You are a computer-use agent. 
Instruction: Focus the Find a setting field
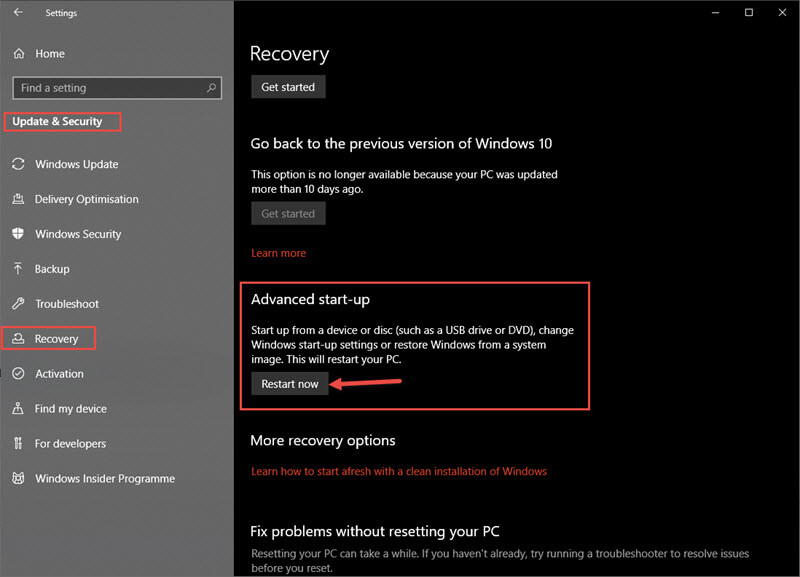point(117,88)
